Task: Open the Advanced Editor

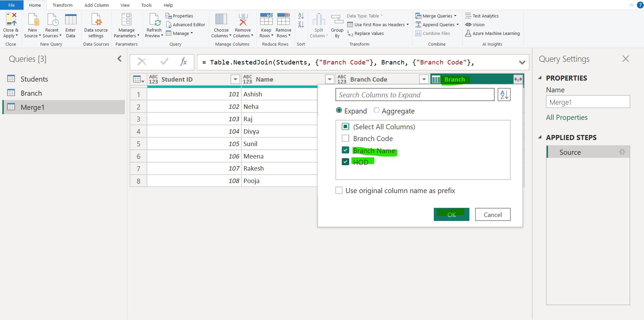Action: pos(186,24)
